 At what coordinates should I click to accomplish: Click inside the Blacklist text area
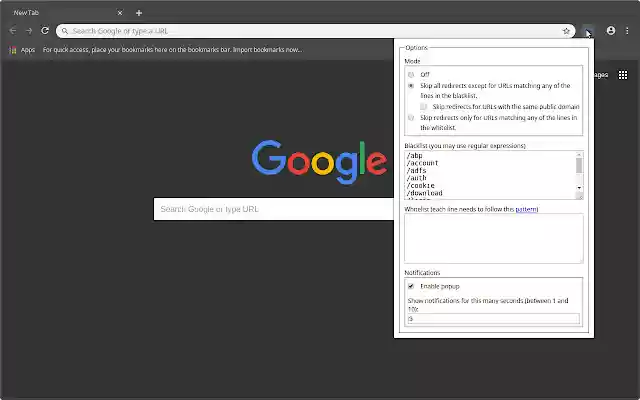(x=493, y=175)
